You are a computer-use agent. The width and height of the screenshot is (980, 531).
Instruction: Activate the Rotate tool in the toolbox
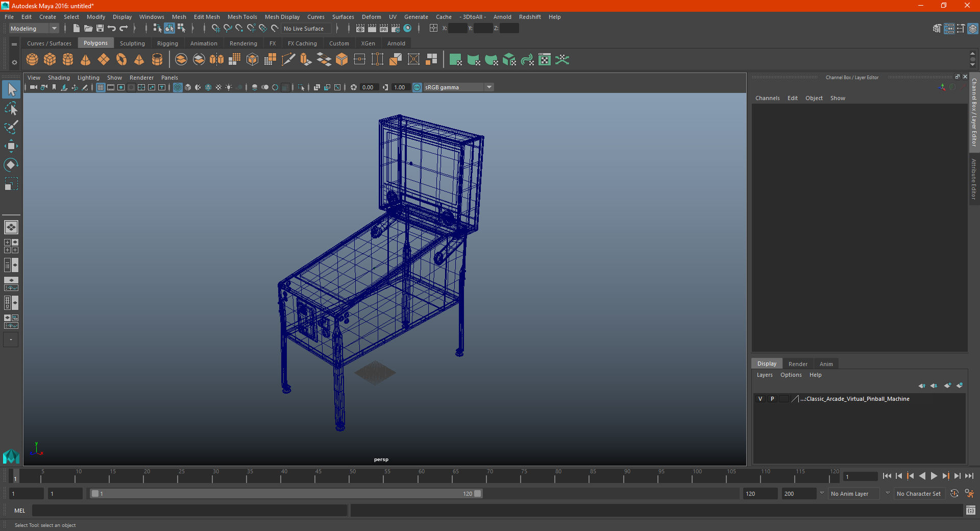point(11,164)
